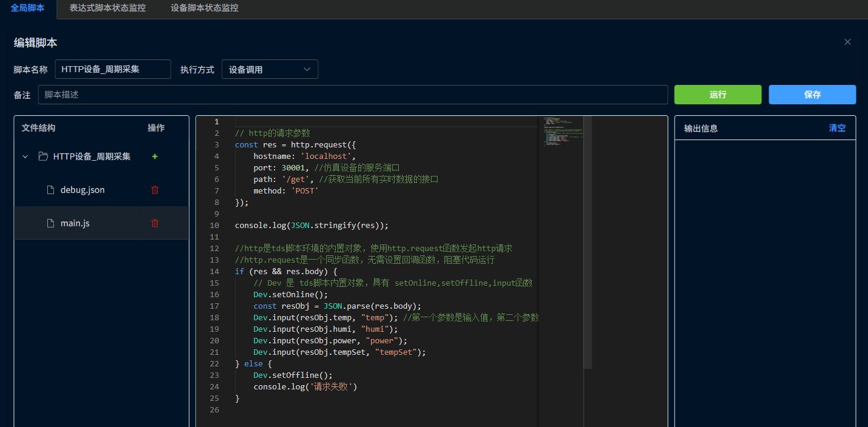Click the HTTP设备_周期采集 folder icon
The height and width of the screenshot is (427, 868).
pyautogui.click(x=43, y=156)
